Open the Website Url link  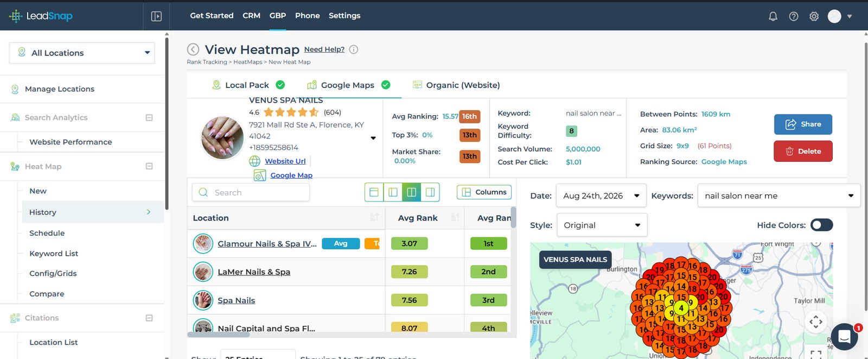tap(285, 161)
